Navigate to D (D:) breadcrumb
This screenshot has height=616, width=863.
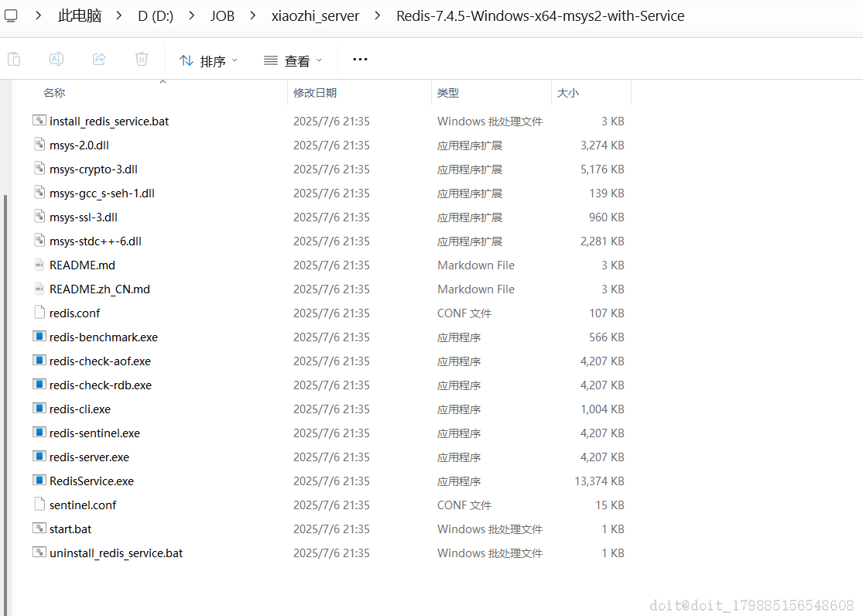pyautogui.click(x=156, y=16)
